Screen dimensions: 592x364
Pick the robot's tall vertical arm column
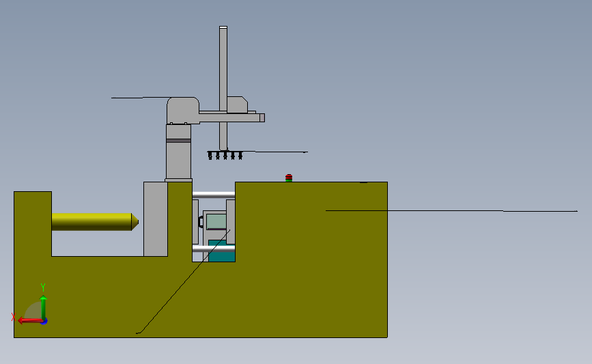[x=223, y=88]
